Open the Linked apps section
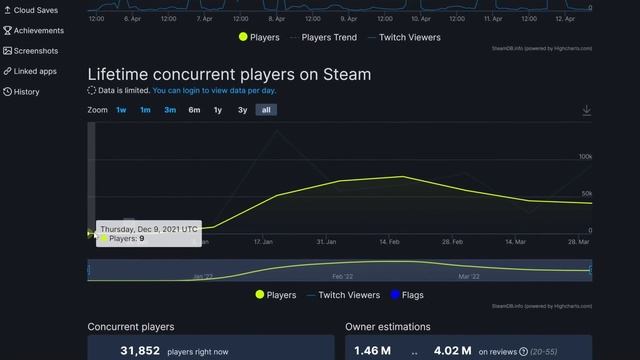This screenshot has width=640, height=360. click(x=30, y=71)
